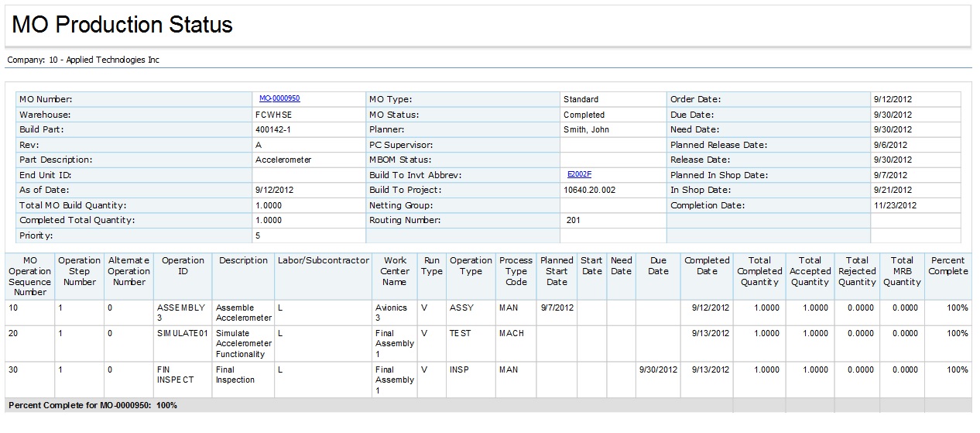
Task: Click the Work Center Name column header
Action: 394,271
